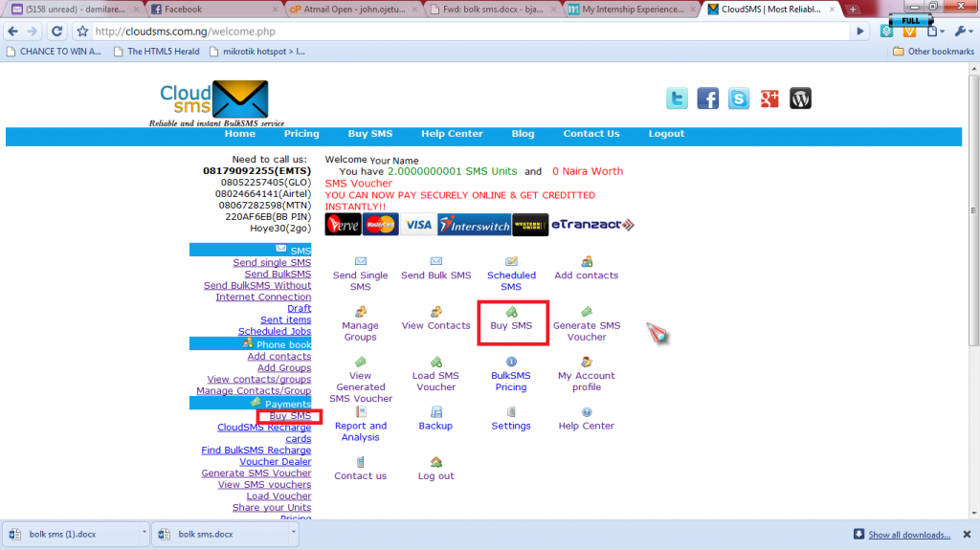Click the eTranzact payment logo
This screenshot has height=550, width=980.
(592, 225)
